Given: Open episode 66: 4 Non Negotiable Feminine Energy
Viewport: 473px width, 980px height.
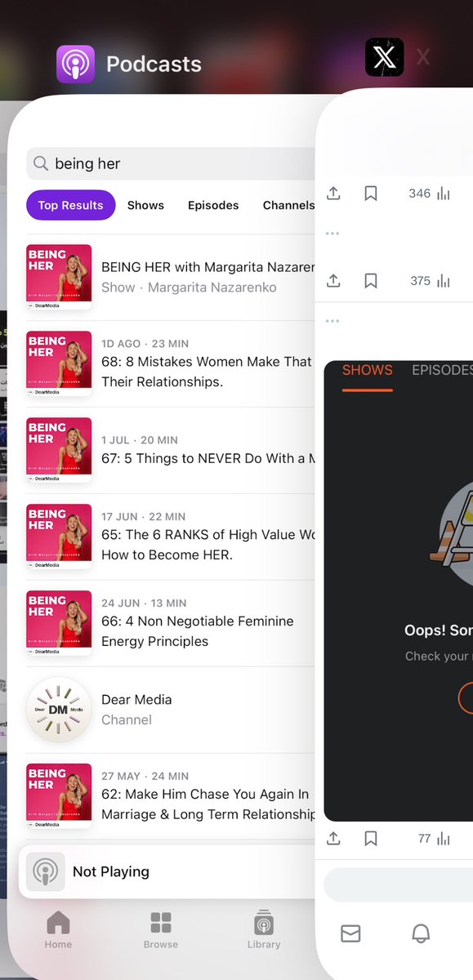Looking at the screenshot, I should (171, 623).
